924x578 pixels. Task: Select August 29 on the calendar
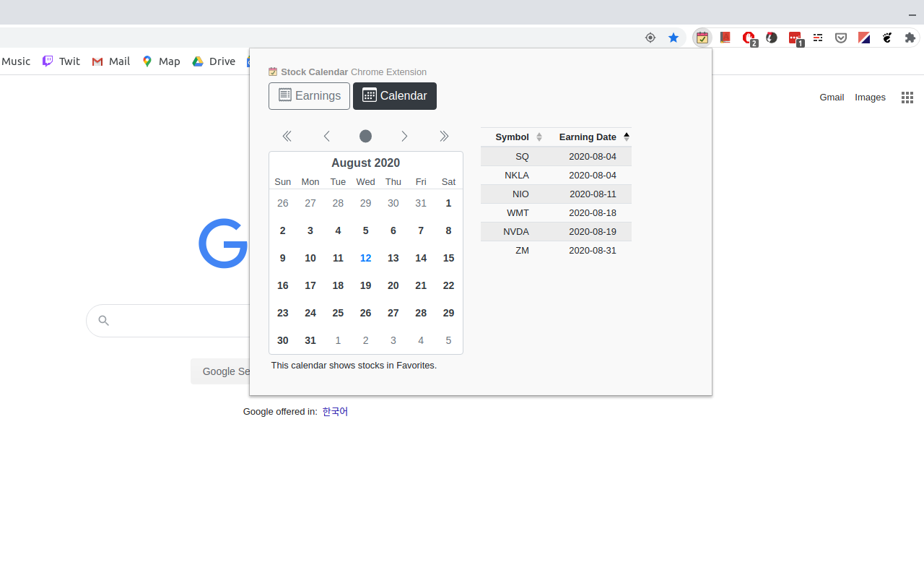coord(448,313)
